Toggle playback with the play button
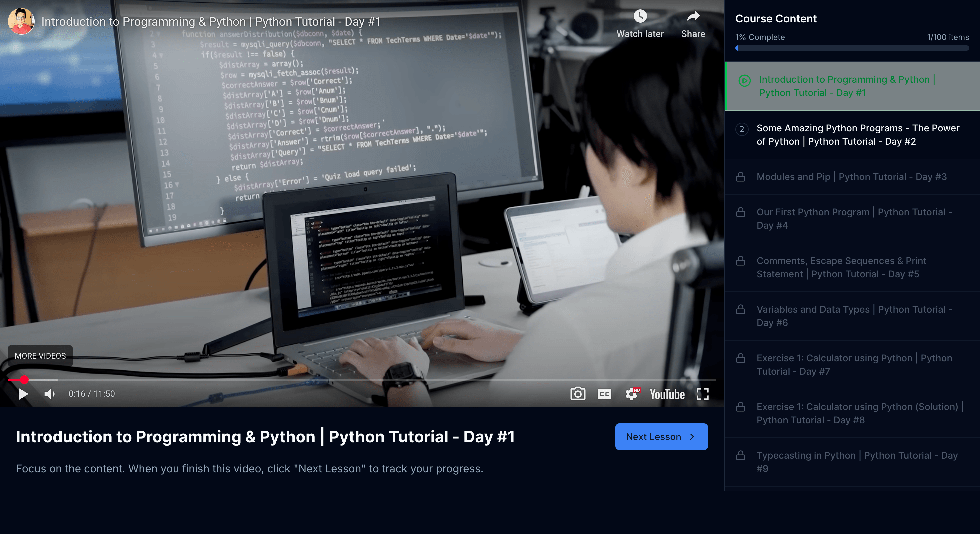The height and width of the screenshot is (534, 980). [x=23, y=394]
